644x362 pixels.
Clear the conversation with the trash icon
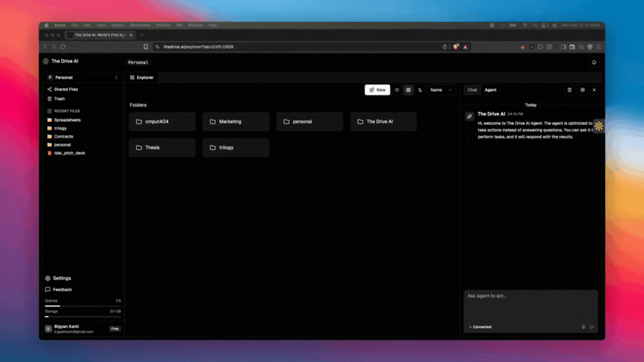(570, 90)
